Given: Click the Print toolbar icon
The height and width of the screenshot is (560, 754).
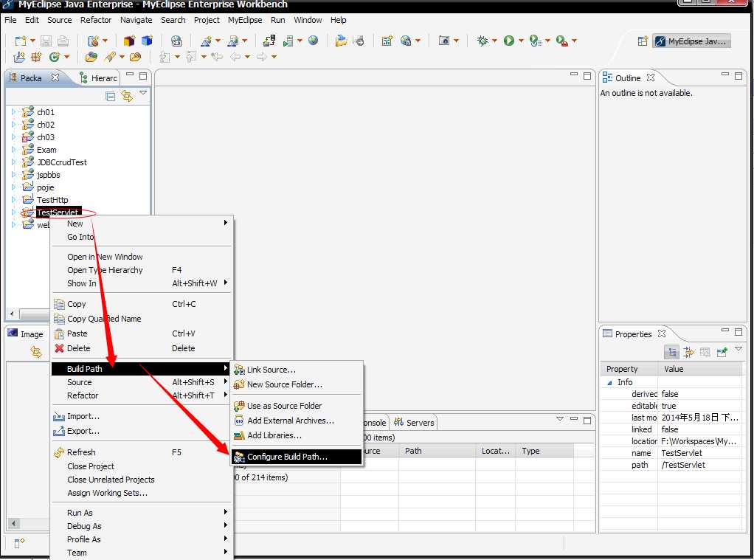Looking at the screenshot, I should point(63,41).
